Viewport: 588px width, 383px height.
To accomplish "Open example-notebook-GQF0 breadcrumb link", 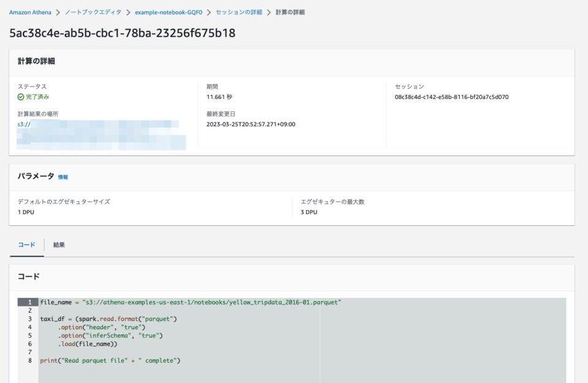I will click(168, 12).
